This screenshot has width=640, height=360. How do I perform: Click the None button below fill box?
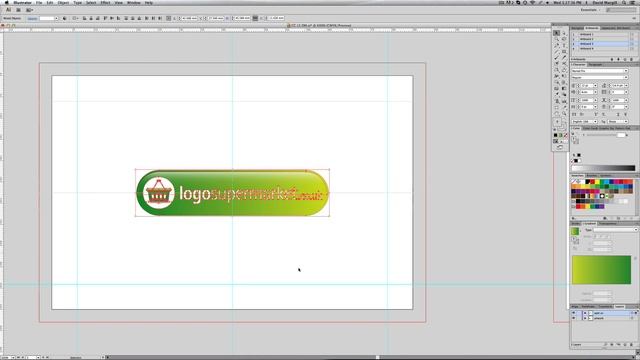click(566, 135)
